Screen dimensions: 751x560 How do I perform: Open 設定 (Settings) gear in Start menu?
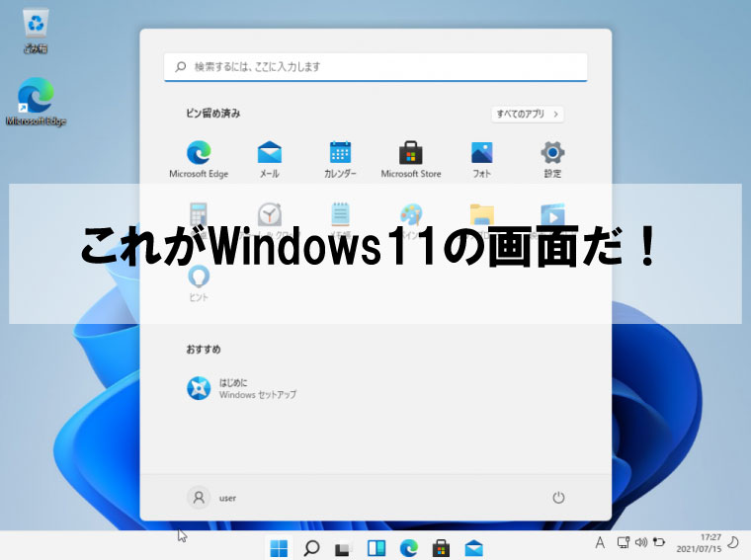[x=552, y=159]
